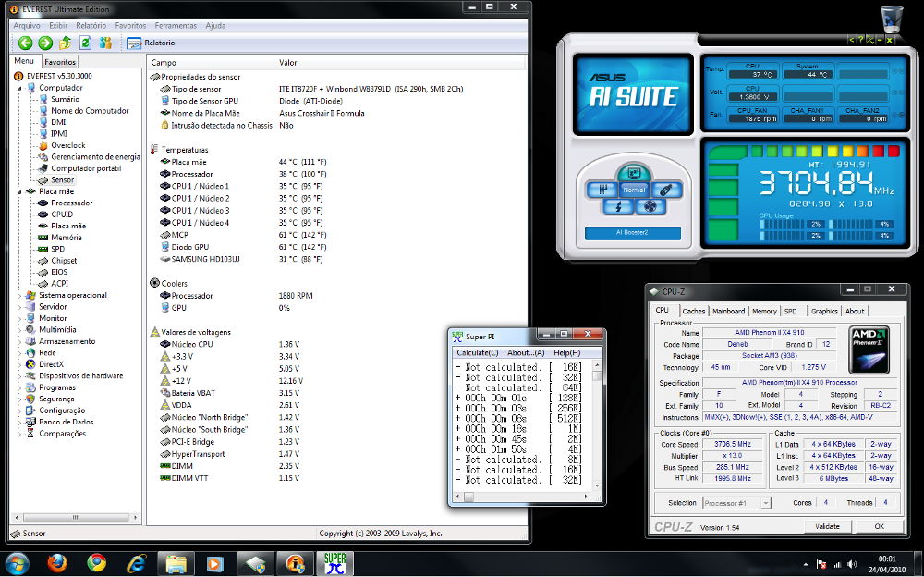Image resolution: width=924 pixels, height=577 pixels.
Task: Switch to CPU-Z SPD tab
Action: coord(790,311)
